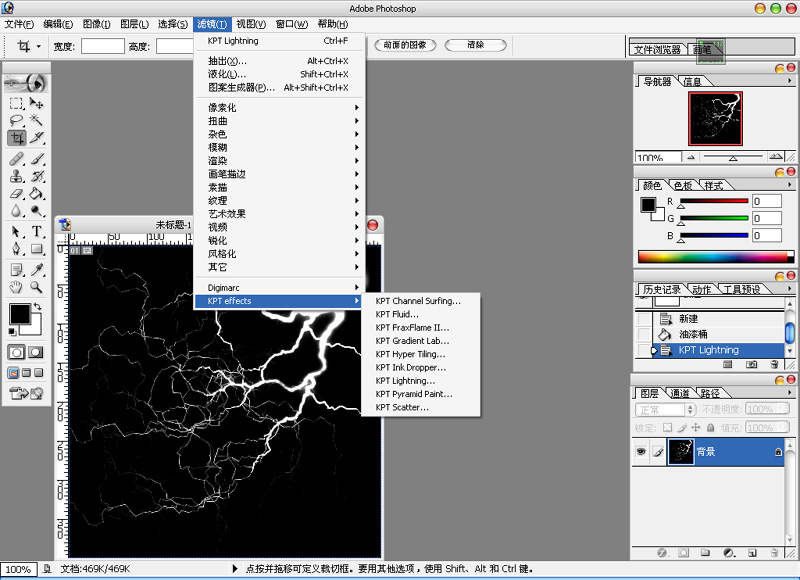Click the trash icon in Layers panel

coord(773,552)
